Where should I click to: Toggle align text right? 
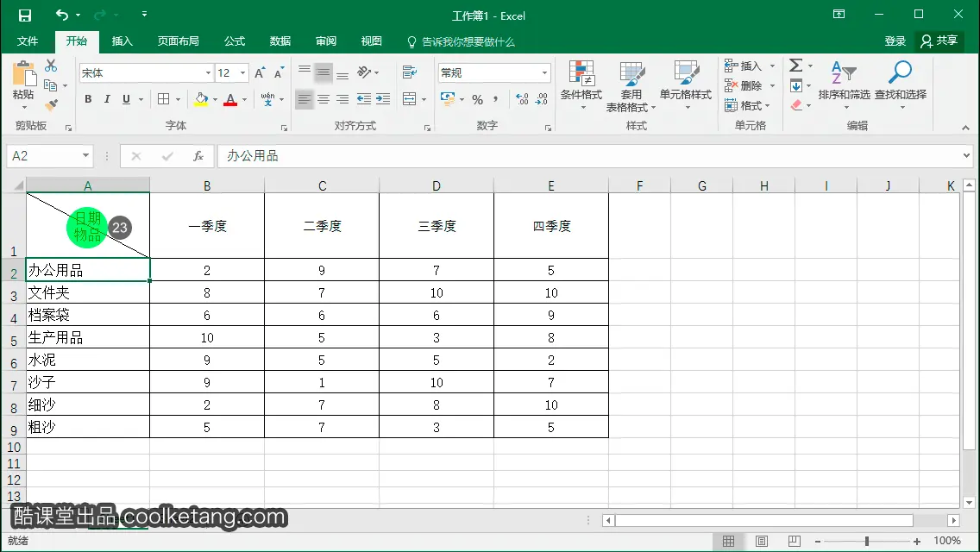click(342, 99)
